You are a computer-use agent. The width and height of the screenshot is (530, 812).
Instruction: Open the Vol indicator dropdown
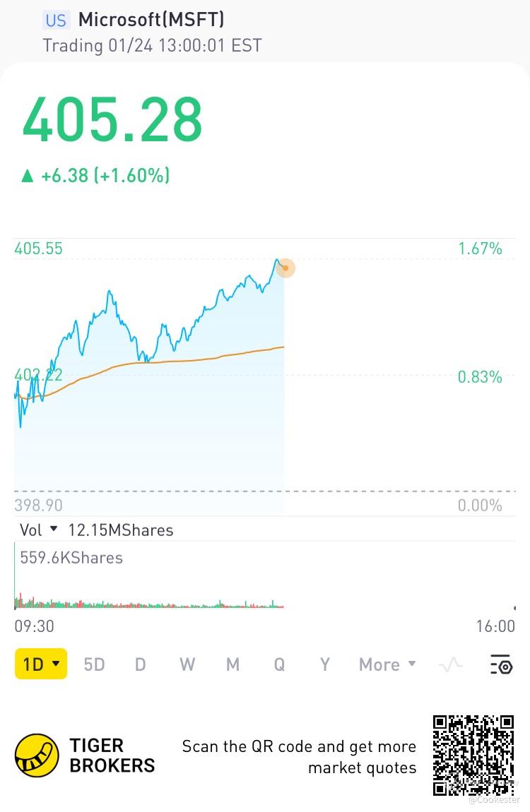(x=37, y=530)
